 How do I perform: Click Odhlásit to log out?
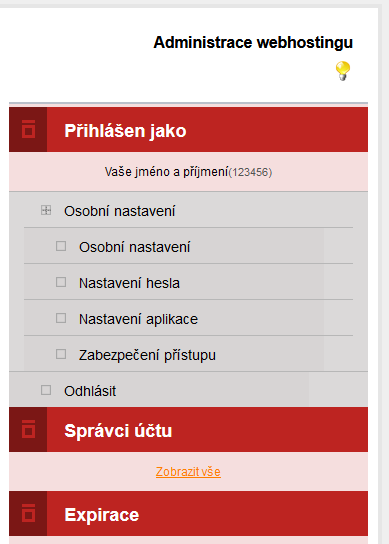(90, 391)
